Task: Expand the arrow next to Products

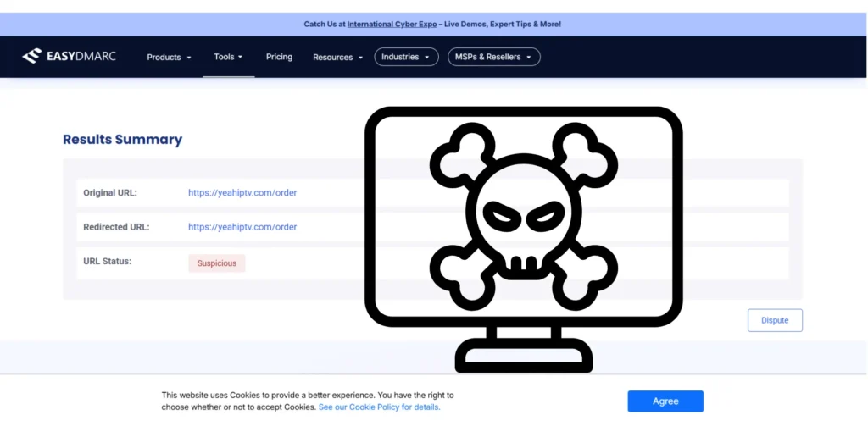Action: point(189,58)
